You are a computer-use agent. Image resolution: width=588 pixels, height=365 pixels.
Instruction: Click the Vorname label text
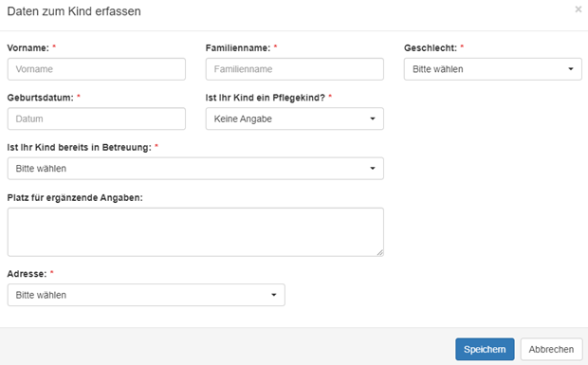coord(28,48)
